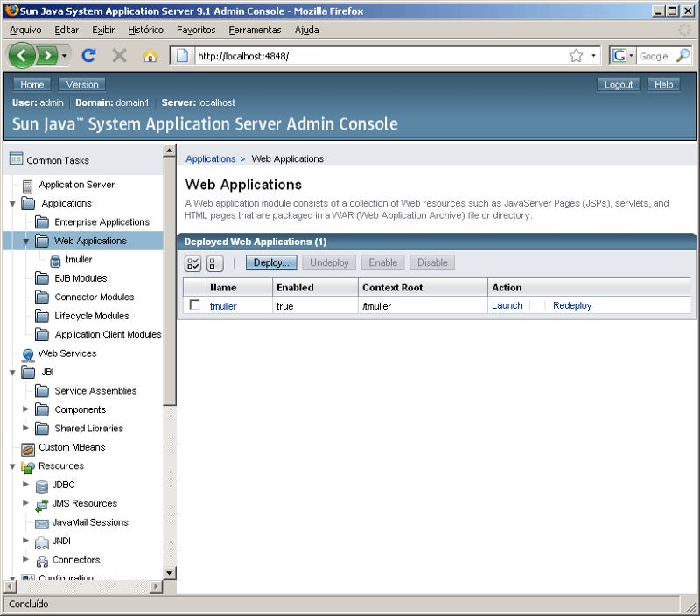Click the Google search magnifier icon
Image resolution: width=700 pixels, height=616 pixels.
[x=682, y=56]
